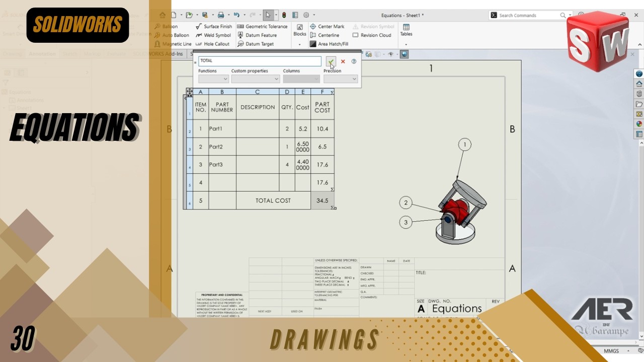This screenshot has width=644, height=362.
Task: Click the Save icon in the top toolbar
Action: coord(204,15)
